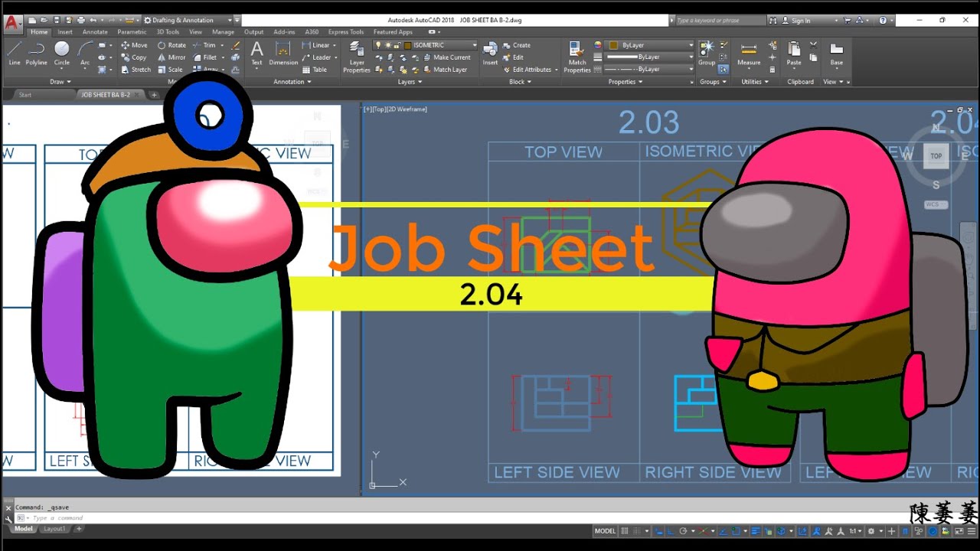Image resolution: width=980 pixels, height=551 pixels.
Task: Select the Polyline tool
Action: (37, 53)
